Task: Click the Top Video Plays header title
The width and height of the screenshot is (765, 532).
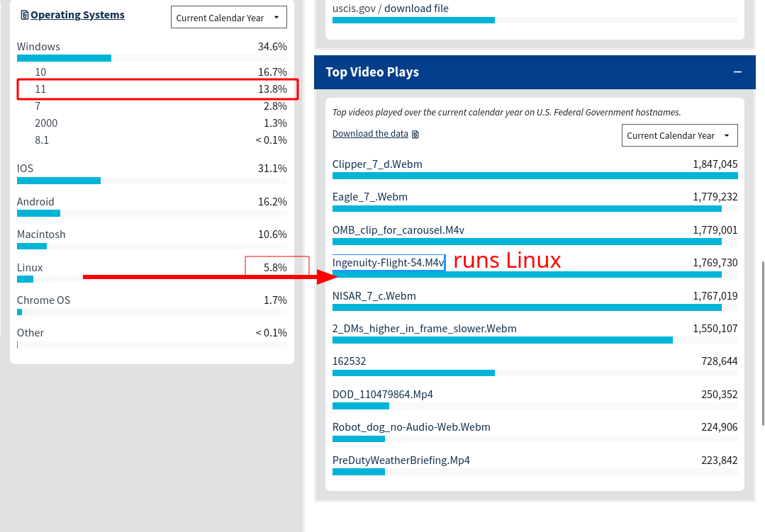Action: 372,72
